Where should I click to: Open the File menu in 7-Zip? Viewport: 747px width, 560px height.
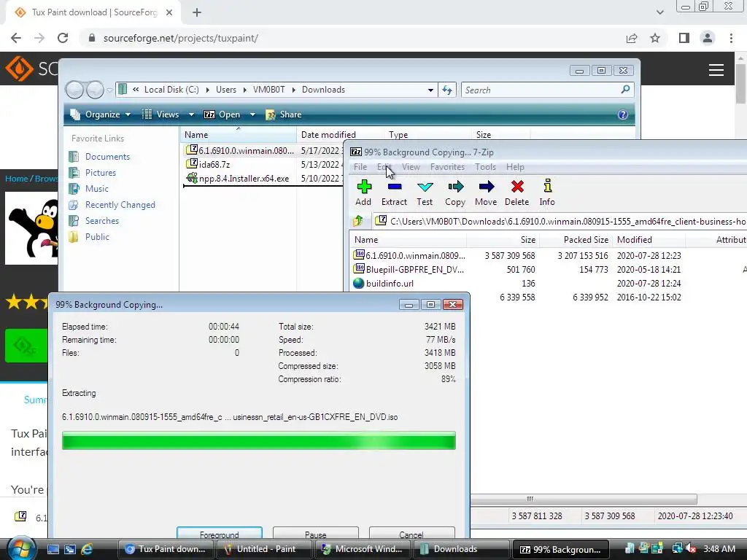[360, 167]
